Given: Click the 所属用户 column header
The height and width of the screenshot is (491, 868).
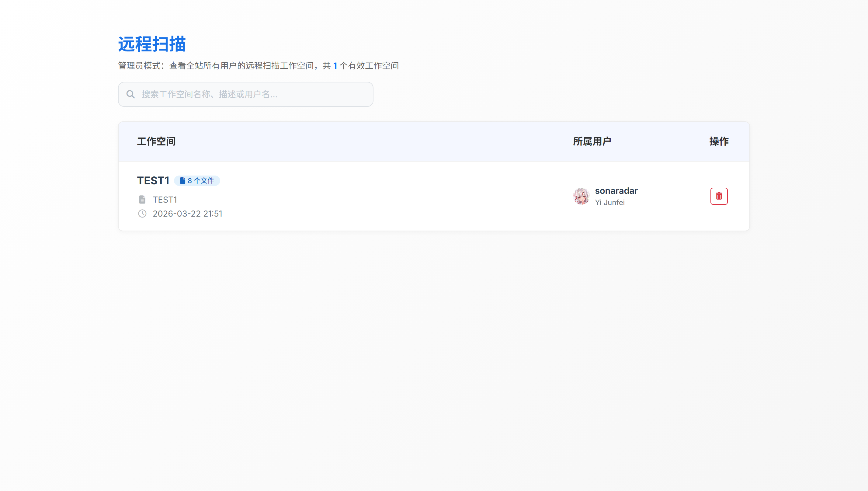Looking at the screenshot, I should pyautogui.click(x=592, y=141).
